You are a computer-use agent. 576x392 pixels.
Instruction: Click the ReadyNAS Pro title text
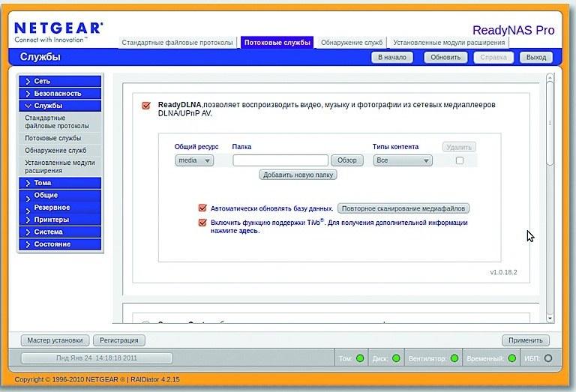pos(513,30)
